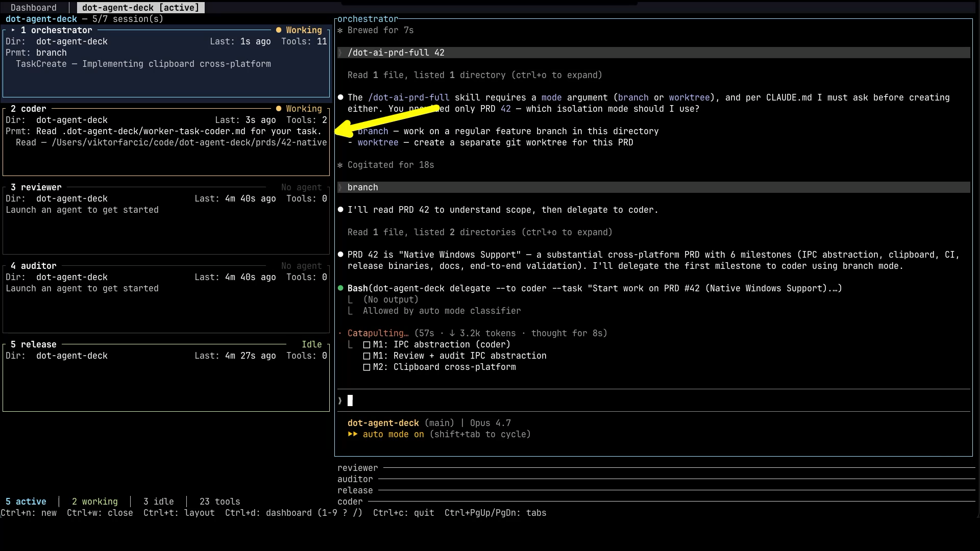Click the bullet beside 'The /dot-ai-prd-full skill'
The image size is (980, 551).
click(340, 97)
